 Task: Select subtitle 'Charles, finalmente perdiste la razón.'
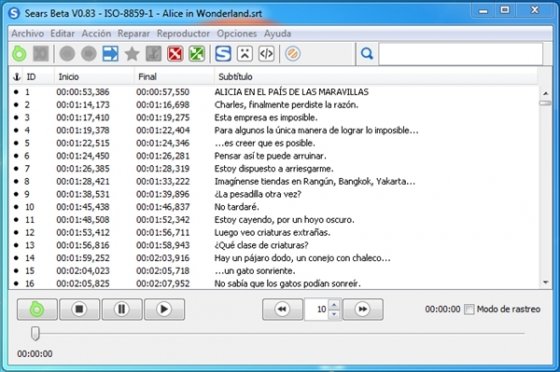point(286,105)
